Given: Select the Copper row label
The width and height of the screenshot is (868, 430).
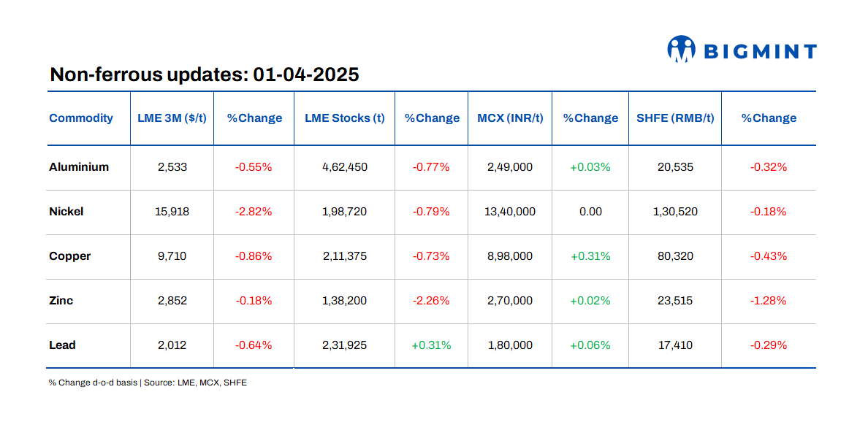Looking at the screenshot, I should (69, 256).
